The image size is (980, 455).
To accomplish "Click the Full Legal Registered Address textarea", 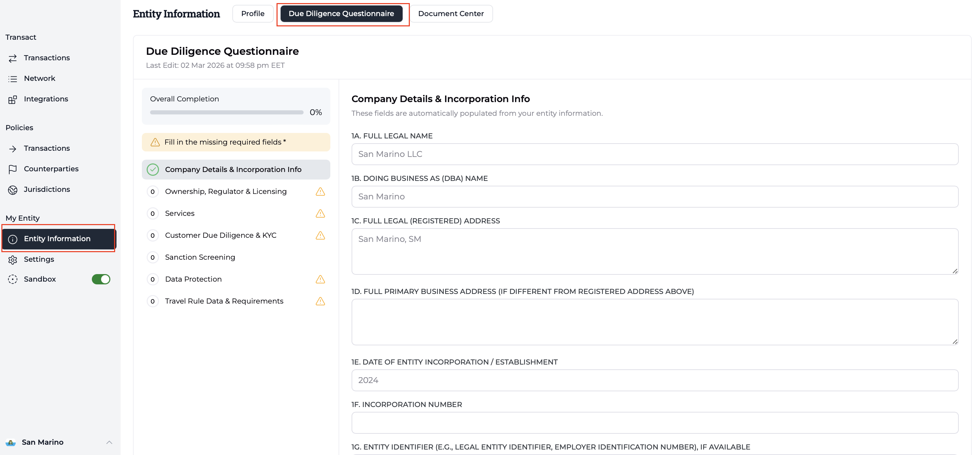I will [x=654, y=251].
